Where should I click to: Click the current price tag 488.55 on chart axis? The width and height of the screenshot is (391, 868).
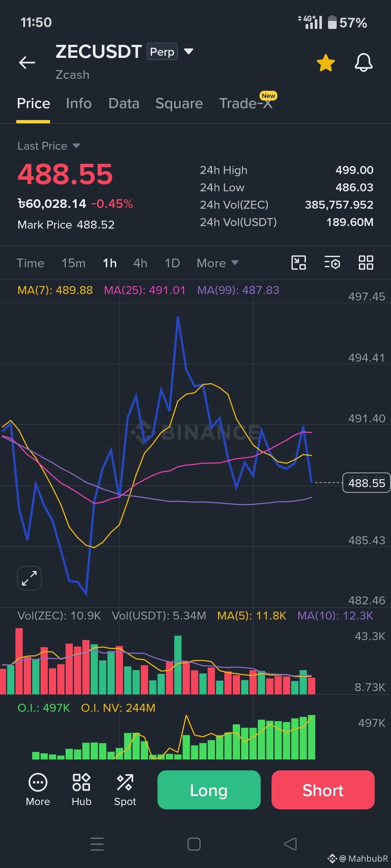(366, 483)
